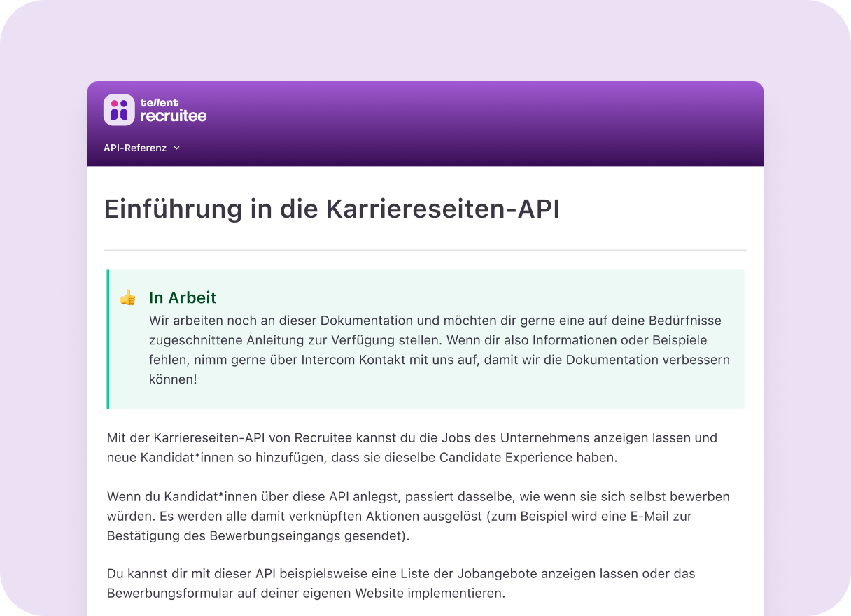
Task: Open the API-Referenz menu
Action: [x=135, y=148]
